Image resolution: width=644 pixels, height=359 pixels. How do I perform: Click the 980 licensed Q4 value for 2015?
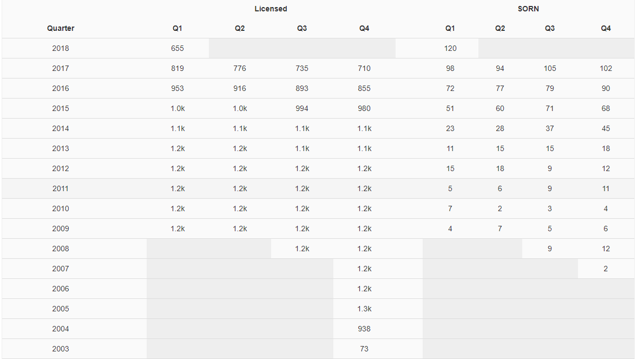(364, 109)
